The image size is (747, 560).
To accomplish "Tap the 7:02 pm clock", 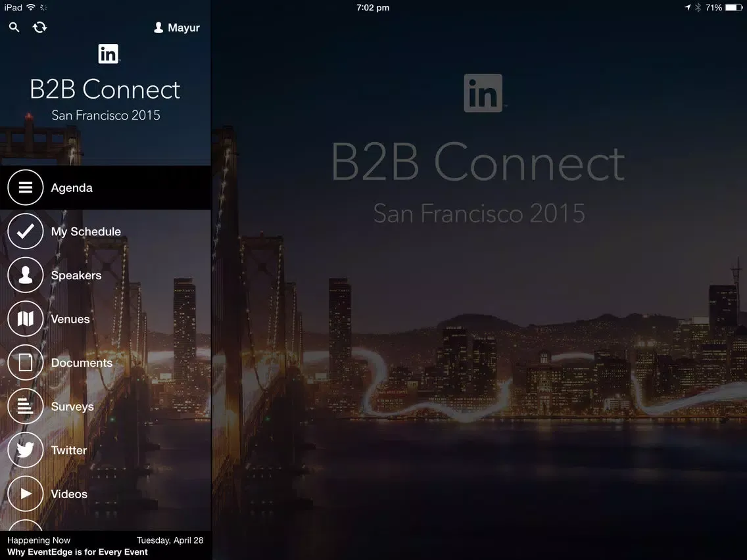I will coord(373,8).
